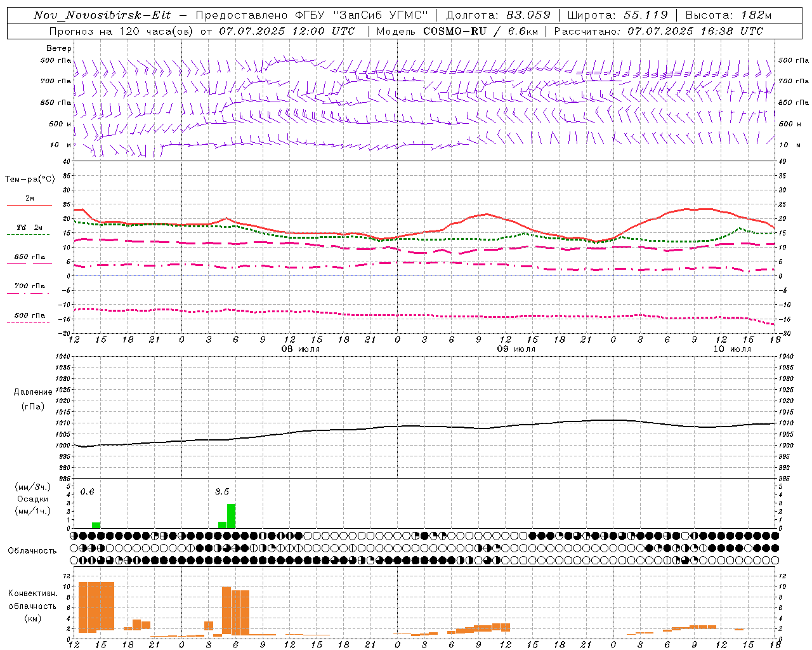Click the solid line sample under '2м' legend
The image size is (812, 650).
click(29, 206)
